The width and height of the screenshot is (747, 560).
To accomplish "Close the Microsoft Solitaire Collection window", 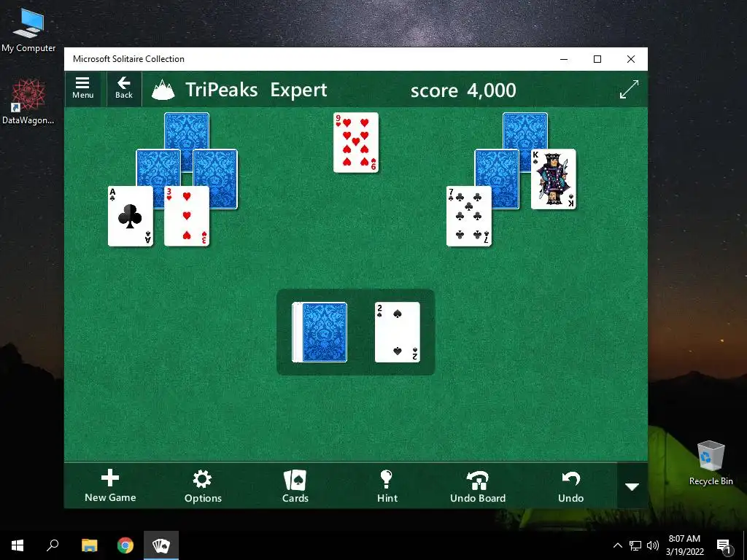I will click(631, 59).
